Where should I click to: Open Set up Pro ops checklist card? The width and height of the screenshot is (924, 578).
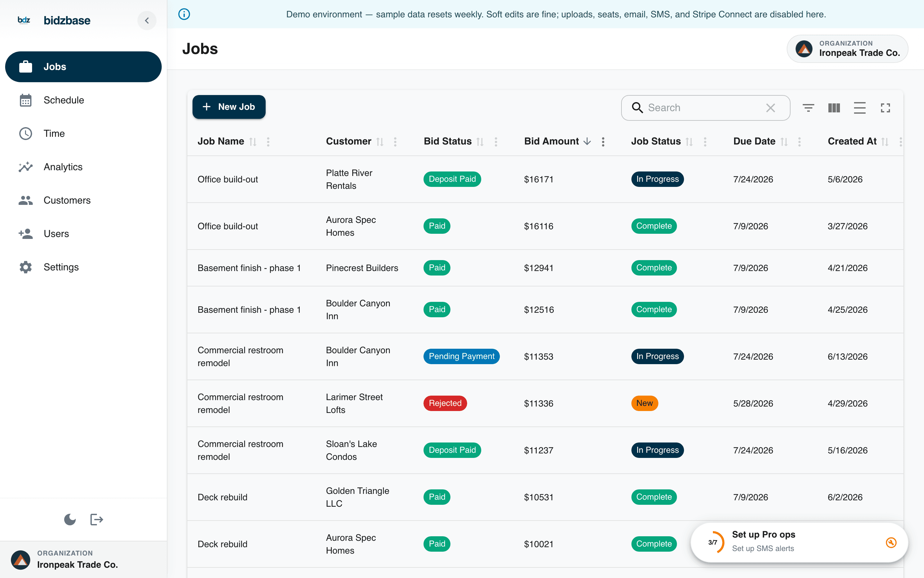(x=799, y=542)
